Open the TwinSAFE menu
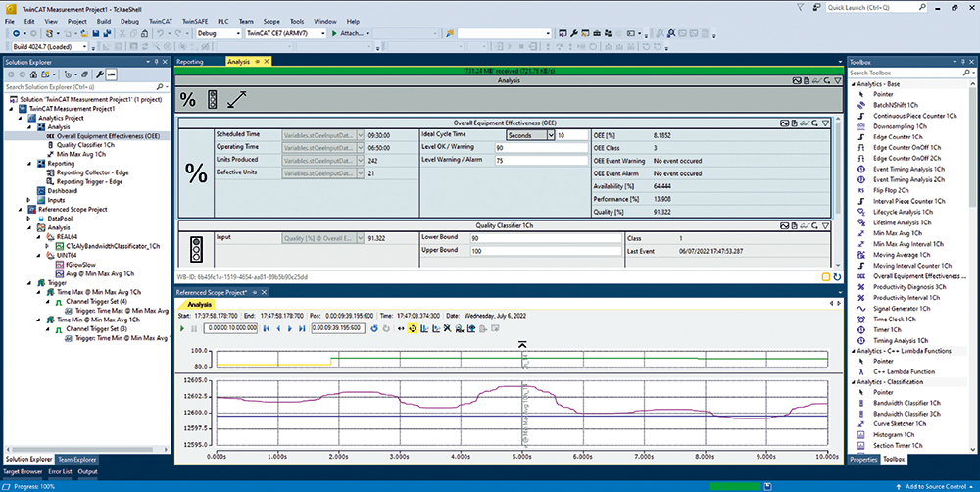The image size is (980, 492). pos(194,22)
